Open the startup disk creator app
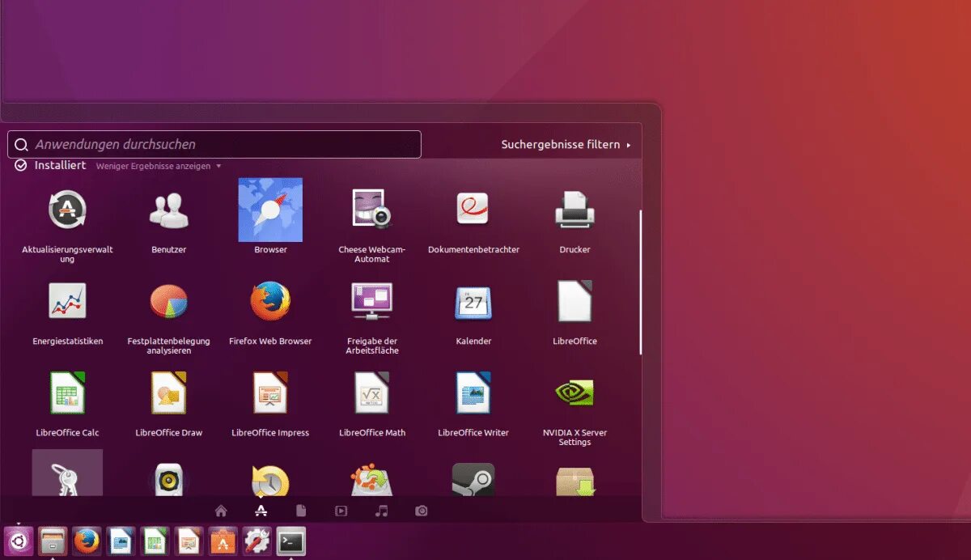This screenshot has width=971, height=560. pyautogui.click(x=371, y=479)
